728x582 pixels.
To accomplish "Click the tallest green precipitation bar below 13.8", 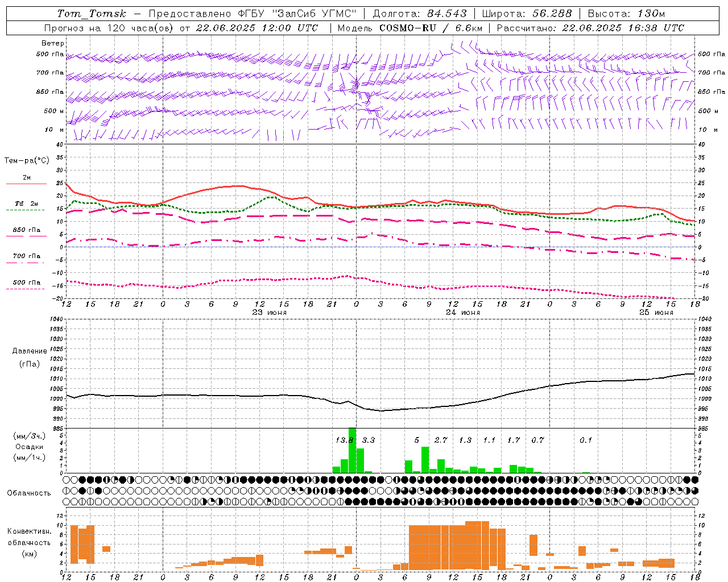I will tap(352, 450).
